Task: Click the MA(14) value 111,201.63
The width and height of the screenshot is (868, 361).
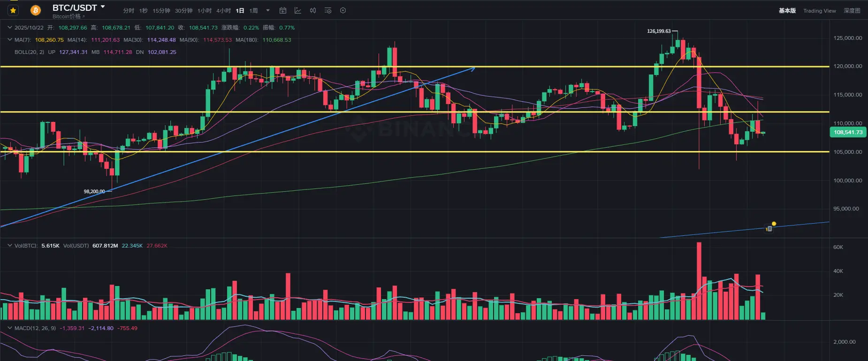Action: (106, 40)
